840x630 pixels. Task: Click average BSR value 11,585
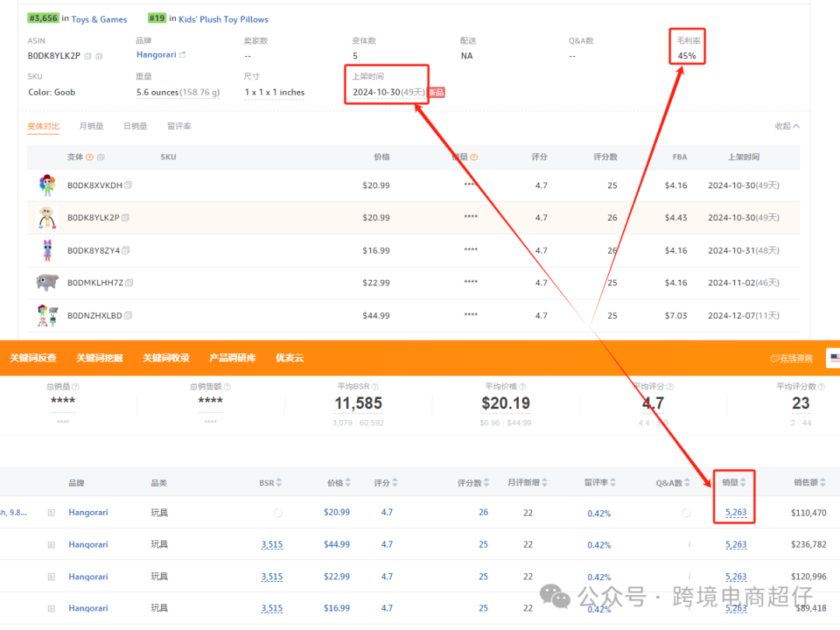click(x=359, y=404)
